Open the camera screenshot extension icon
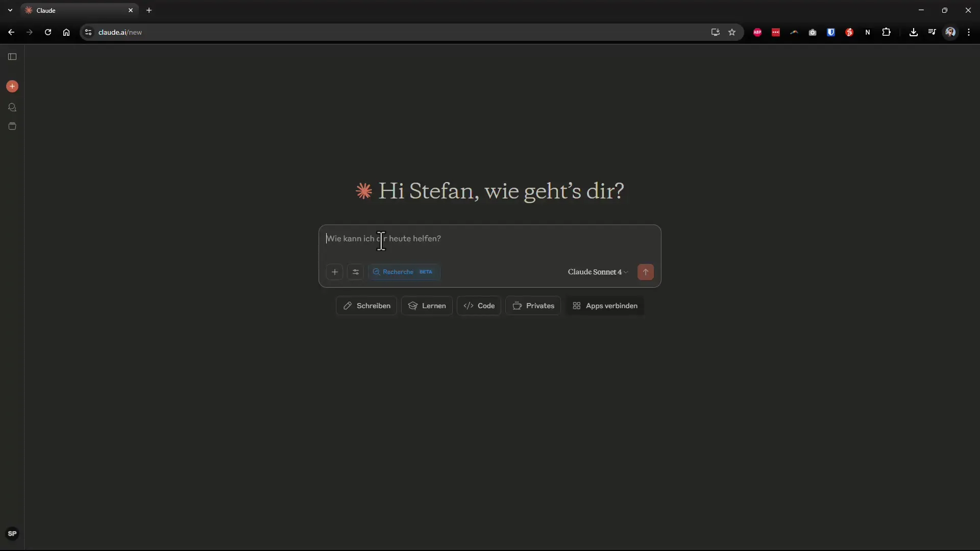The width and height of the screenshot is (980, 551). 813,32
